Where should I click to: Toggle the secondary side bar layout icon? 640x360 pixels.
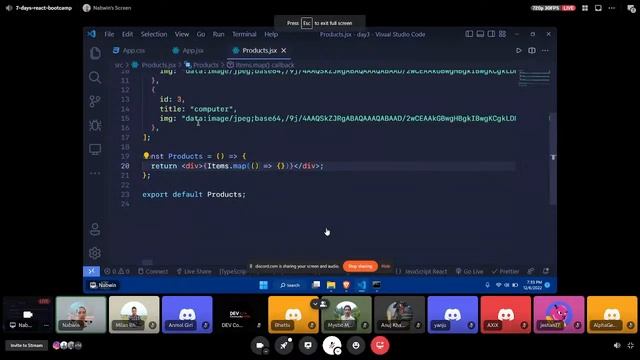(x=491, y=34)
